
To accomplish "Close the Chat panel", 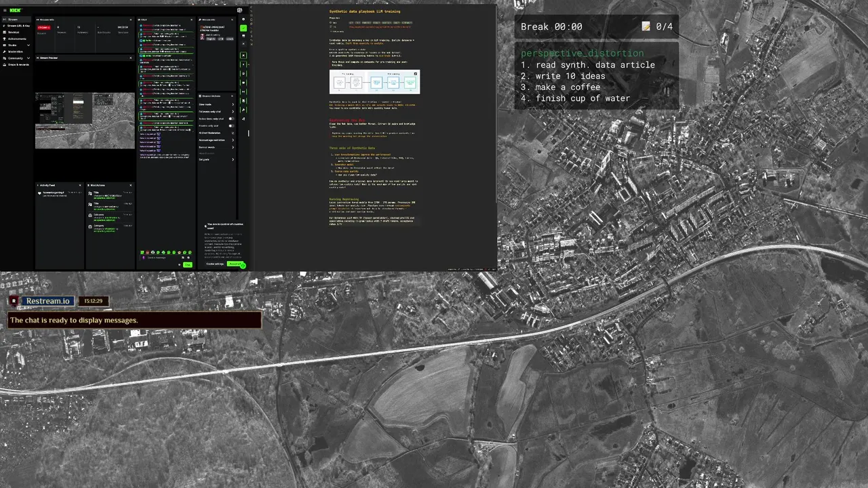I will pos(191,20).
